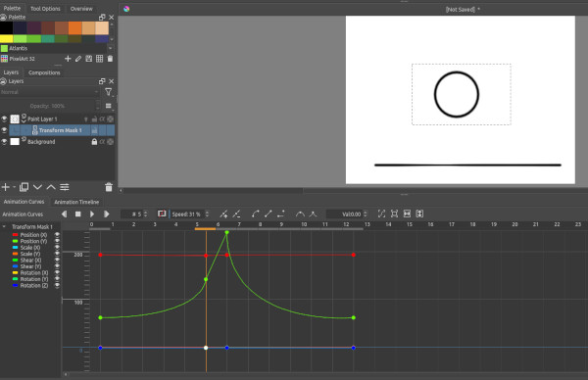588x380 pixels.
Task: Toggle visibility of Position (X) curve
Action: [58, 235]
